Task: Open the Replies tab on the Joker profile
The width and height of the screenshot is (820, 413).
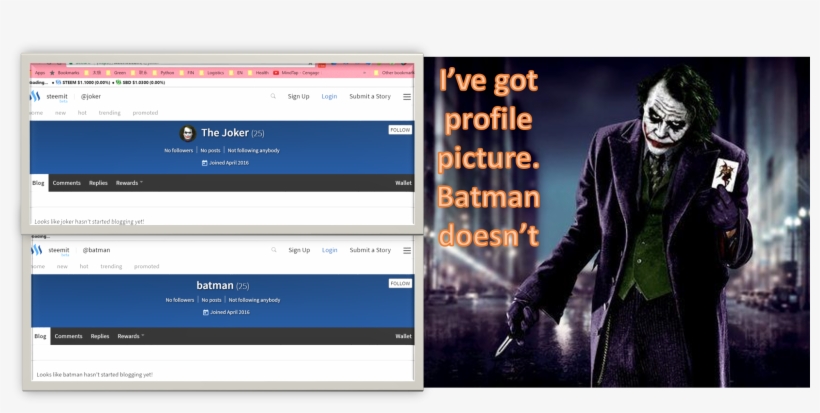Action: (x=98, y=183)
